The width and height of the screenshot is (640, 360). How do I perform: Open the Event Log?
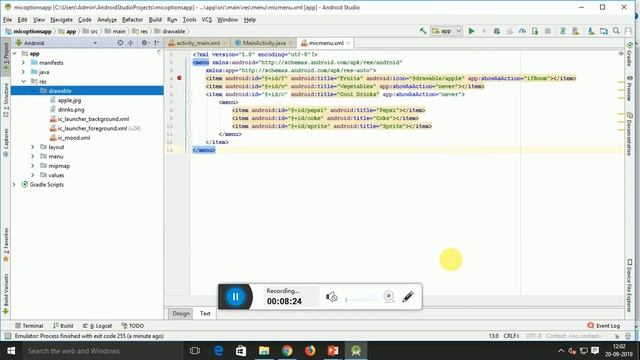603,326
